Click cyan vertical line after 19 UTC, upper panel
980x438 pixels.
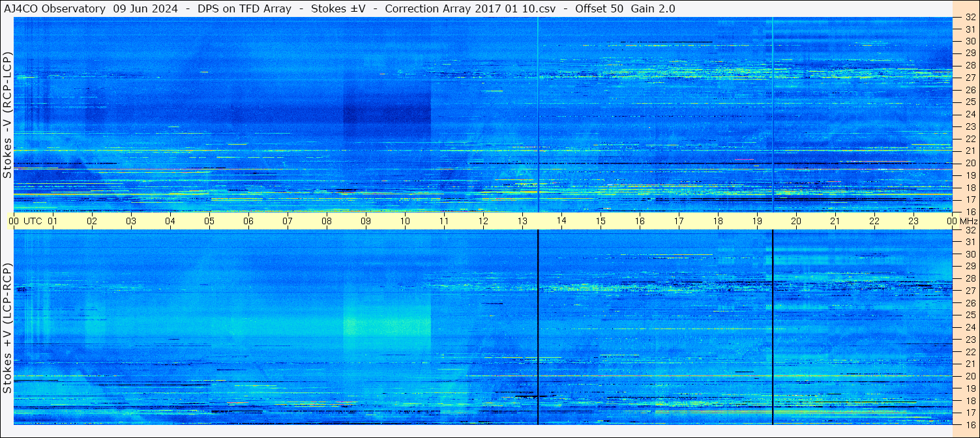pos(773,115)
